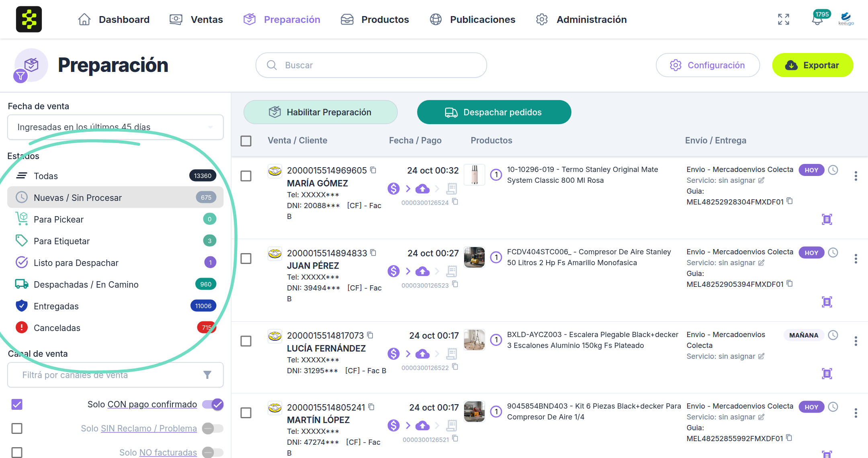
Task: Open scan label icon for Juan Pérez order
Action: click(x=827, y=302)
